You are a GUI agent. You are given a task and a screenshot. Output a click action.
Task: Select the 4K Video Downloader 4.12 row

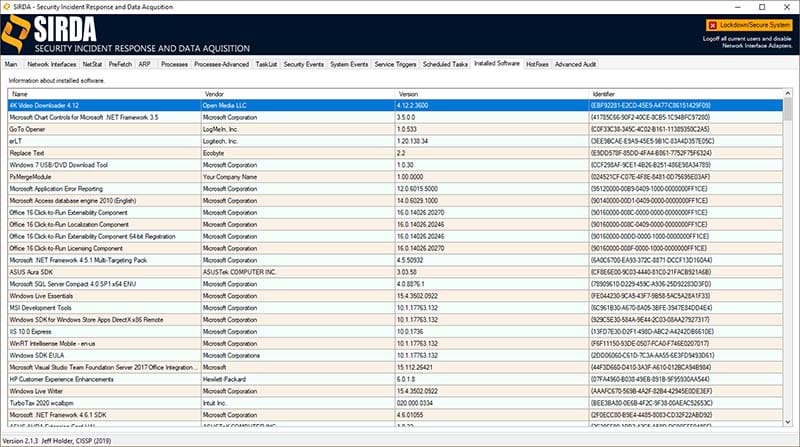point(395,106)
